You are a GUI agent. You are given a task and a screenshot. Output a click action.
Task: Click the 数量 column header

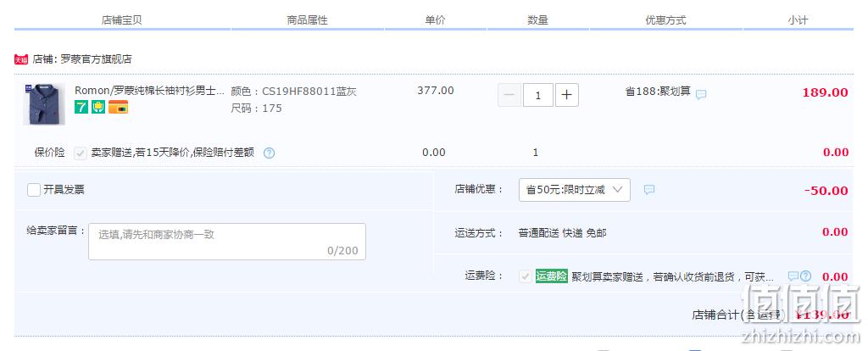click(537, 20)
